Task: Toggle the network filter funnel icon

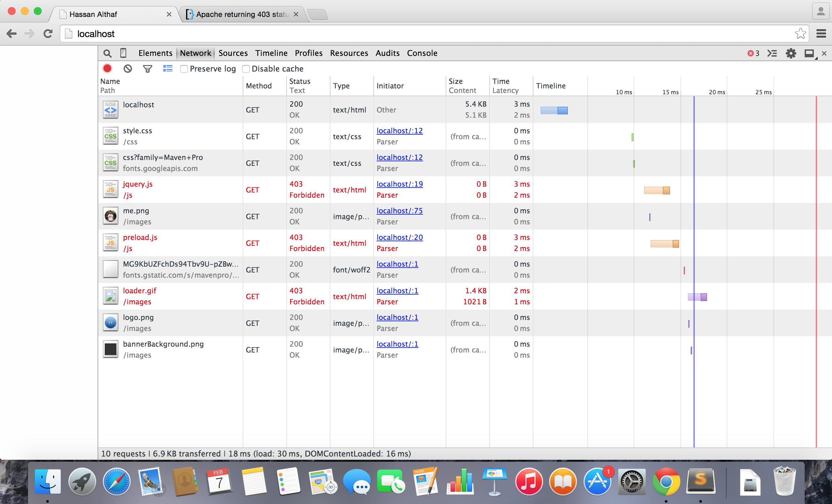Action: click(148, 69)
